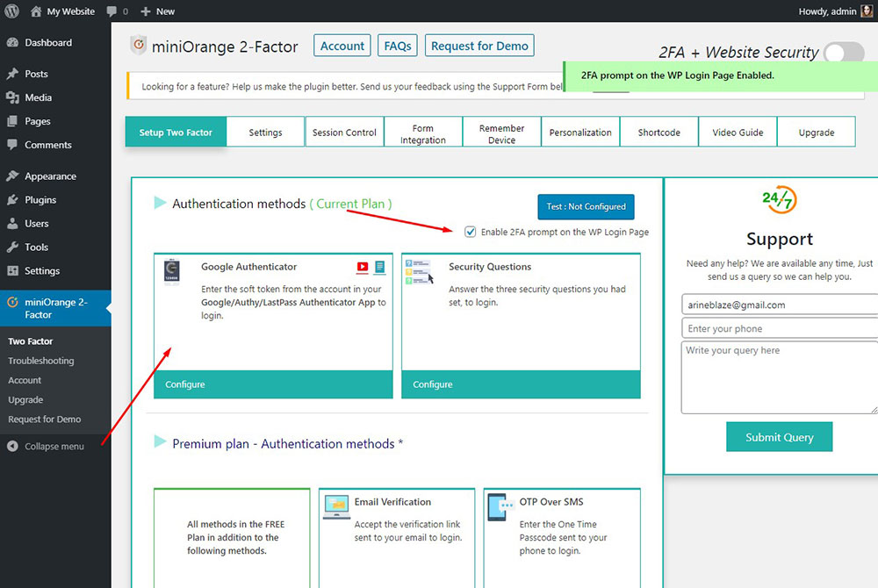
Task: Open Account submenu link in sidebar
Action: click(x=25, y=380)
